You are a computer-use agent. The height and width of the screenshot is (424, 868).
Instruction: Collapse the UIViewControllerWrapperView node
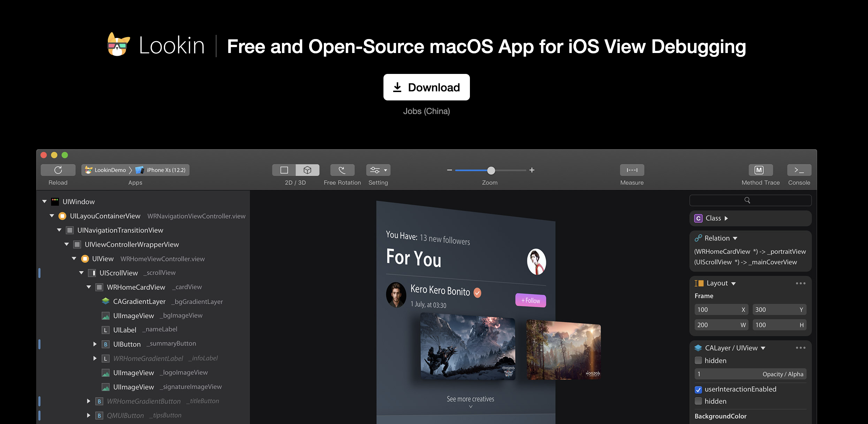[67, 244]
